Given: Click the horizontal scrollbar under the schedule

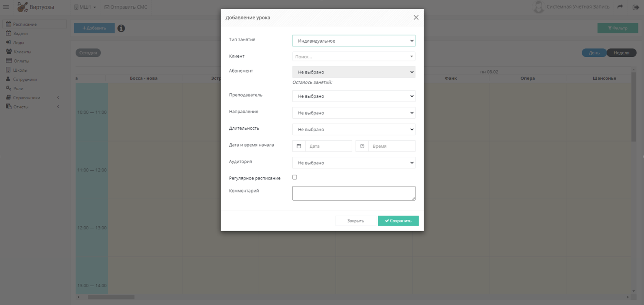Looking at the screenshot, I should click(x=111, y=297).
